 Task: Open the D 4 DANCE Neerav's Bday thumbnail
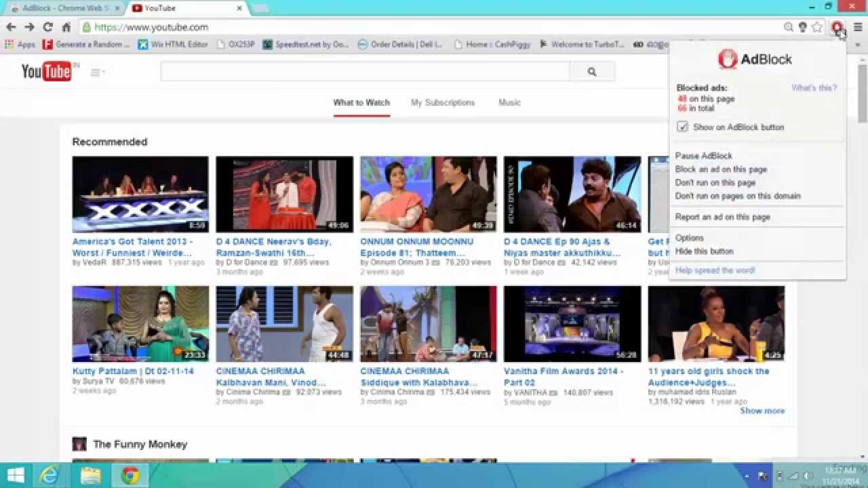point(284,195)
